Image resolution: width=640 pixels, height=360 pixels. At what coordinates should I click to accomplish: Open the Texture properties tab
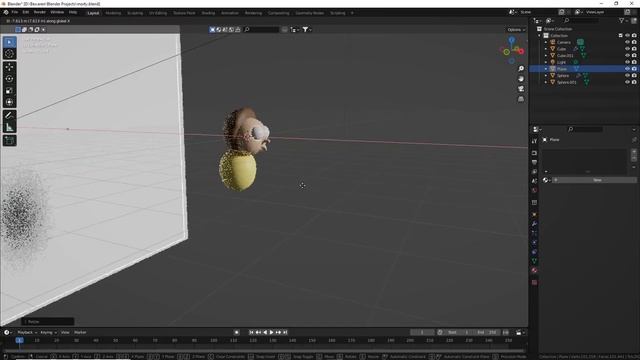click(x=534, y=282)
